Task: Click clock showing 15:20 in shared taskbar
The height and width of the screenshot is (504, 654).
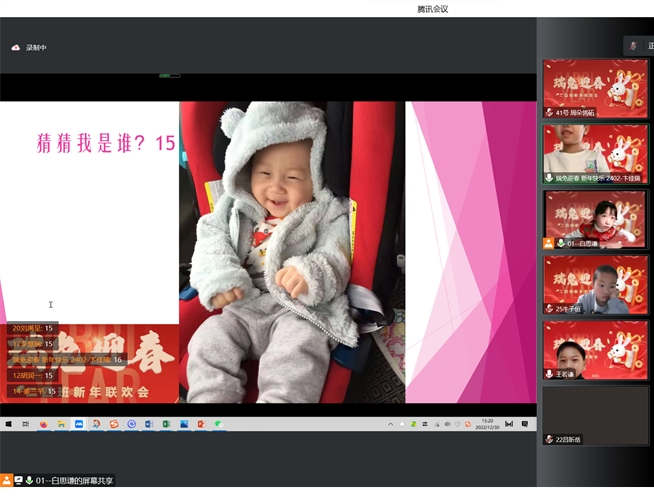Action: tap(487, 424)
